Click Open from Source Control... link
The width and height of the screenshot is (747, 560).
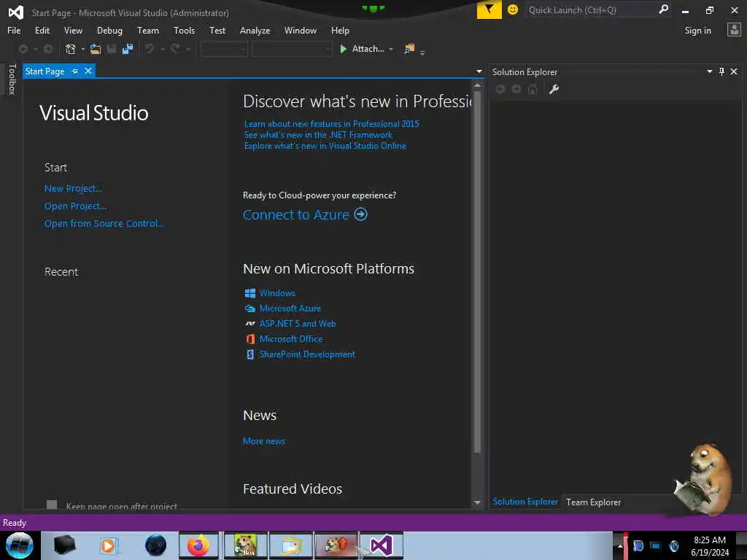pos(104,223)
